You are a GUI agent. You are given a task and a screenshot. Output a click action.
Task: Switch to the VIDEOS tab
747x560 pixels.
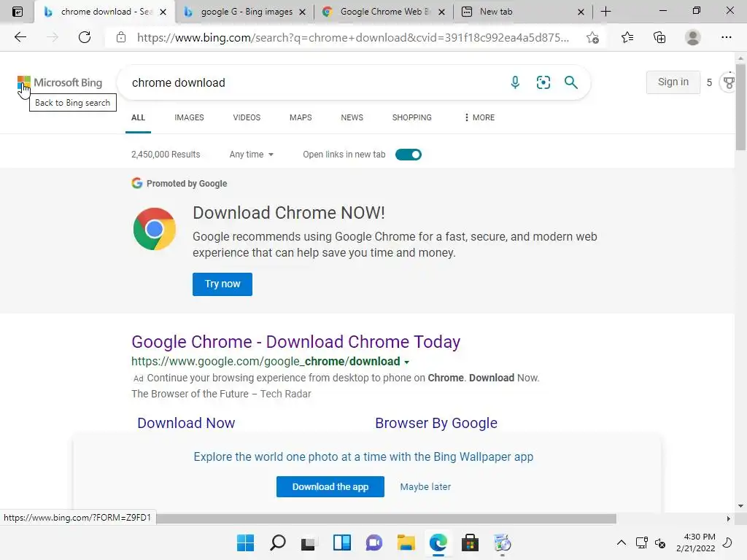(x=247, y=117)
